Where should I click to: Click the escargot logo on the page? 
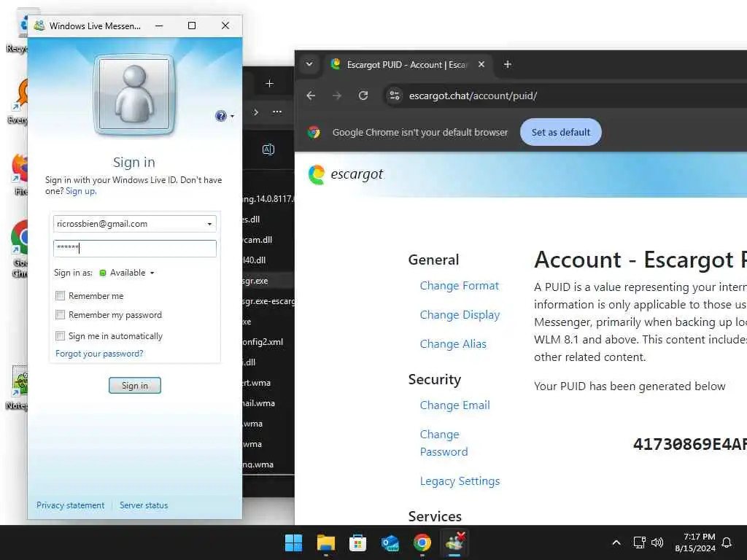(346, 174)
